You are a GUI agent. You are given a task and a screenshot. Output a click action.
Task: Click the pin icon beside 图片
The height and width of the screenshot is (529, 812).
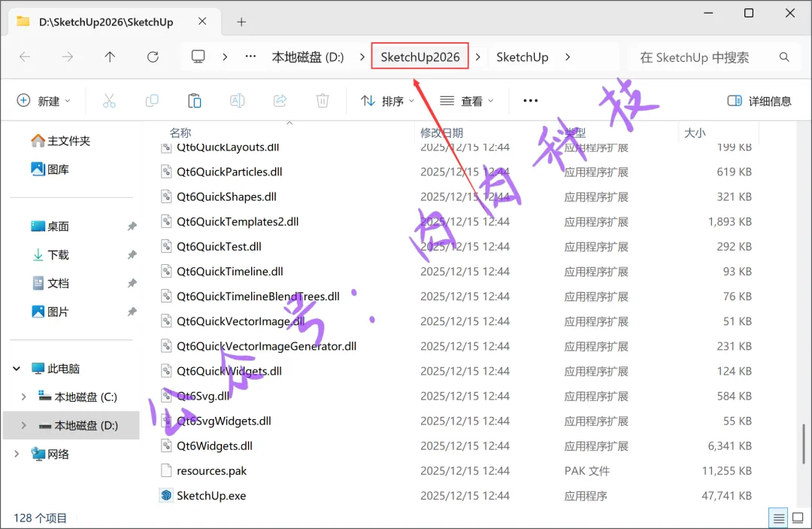pyautogui.click(x=132, y=312)
